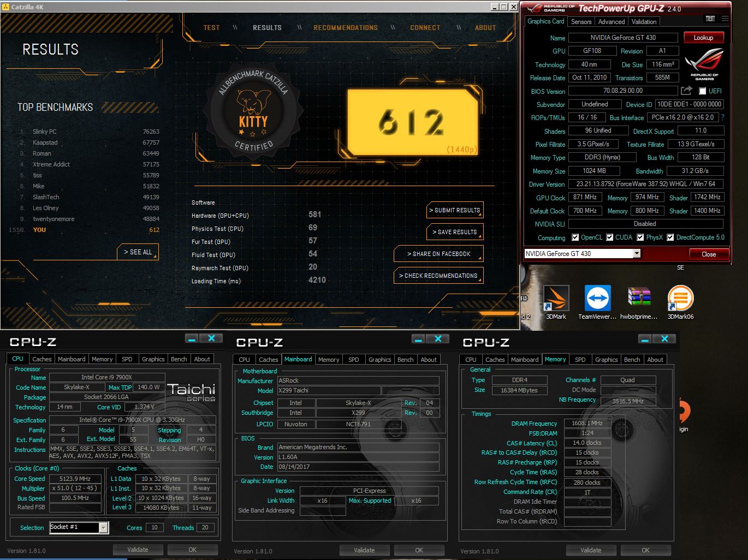Click SAVE RESULTS in Catzilla

454,232
